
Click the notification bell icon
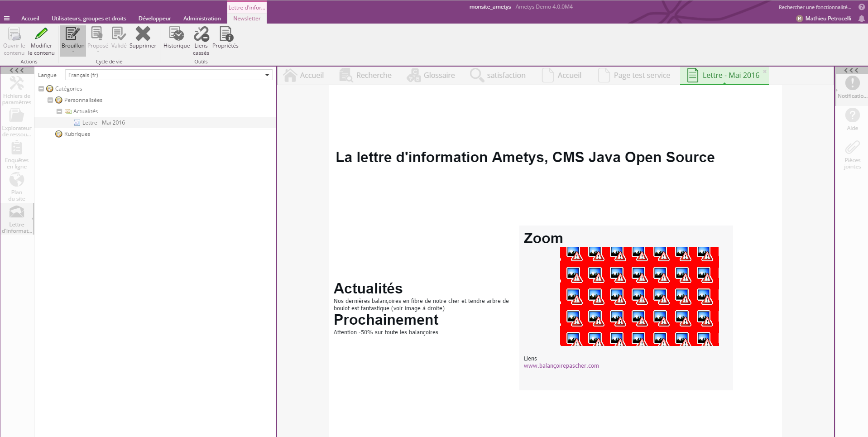click(861, 19)
